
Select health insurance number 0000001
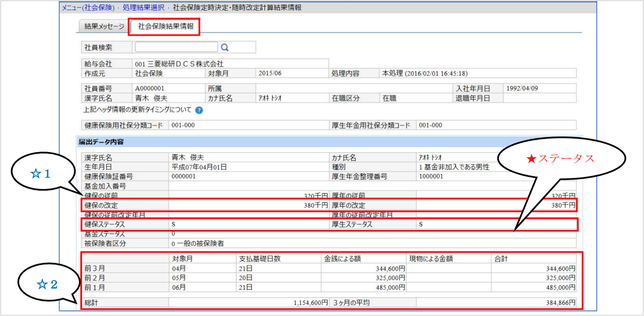tap(184, 177)
